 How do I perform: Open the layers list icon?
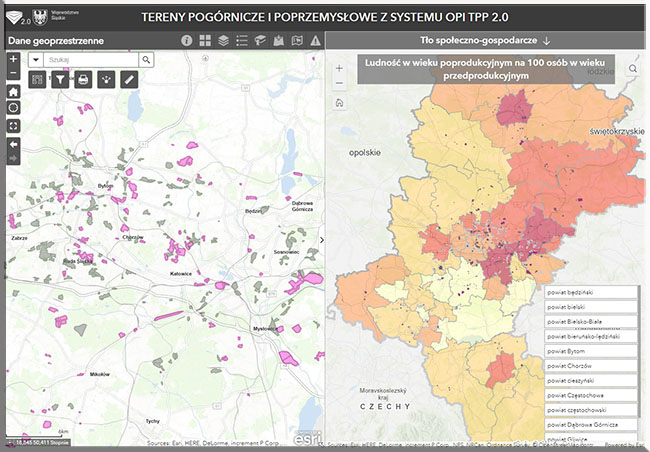click(224, 41)
